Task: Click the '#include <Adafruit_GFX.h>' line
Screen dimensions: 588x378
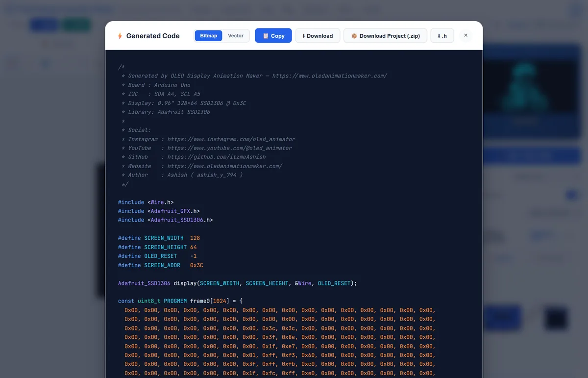Action: point(159,211)
